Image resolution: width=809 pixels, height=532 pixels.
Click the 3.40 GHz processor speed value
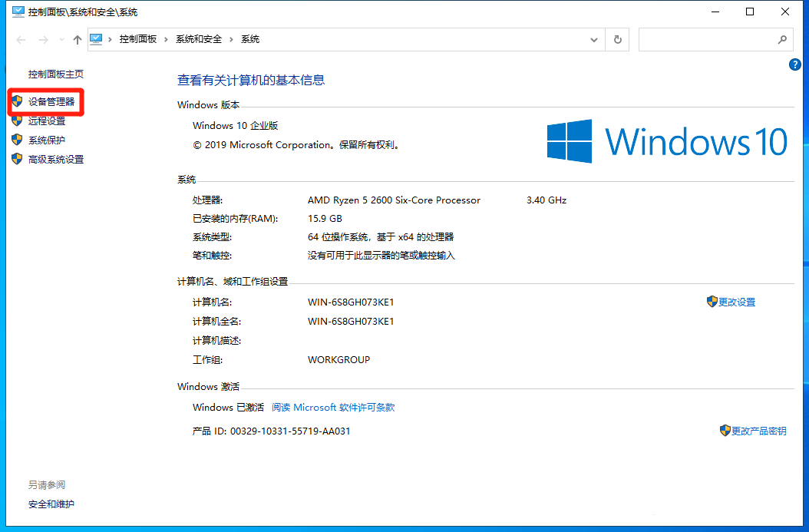coord(546,200)
